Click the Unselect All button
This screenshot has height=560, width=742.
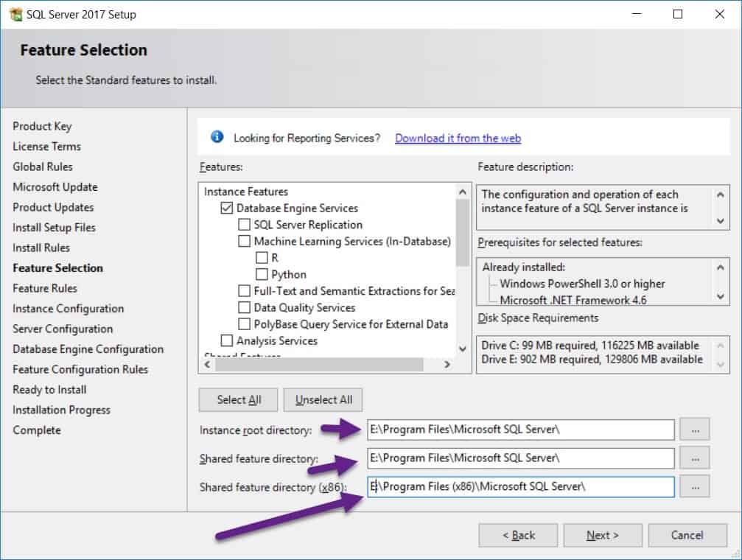coord(323,400)
